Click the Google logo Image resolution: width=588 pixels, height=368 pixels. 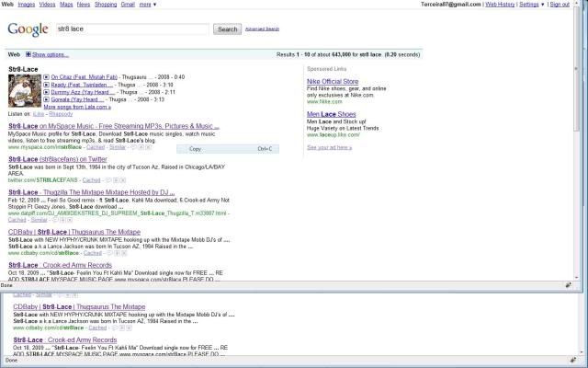[x=28, y=29]
